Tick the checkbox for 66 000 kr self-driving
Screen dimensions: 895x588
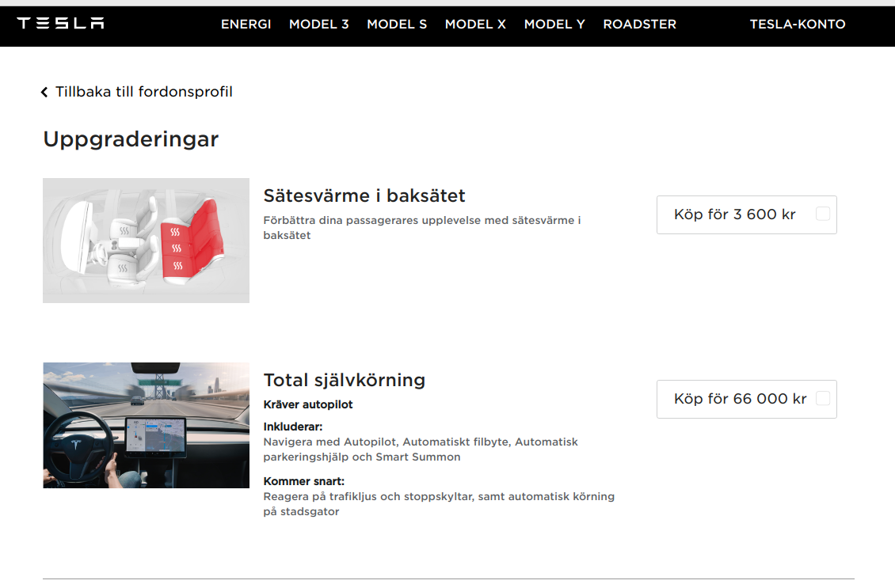[x=822, y=398]
